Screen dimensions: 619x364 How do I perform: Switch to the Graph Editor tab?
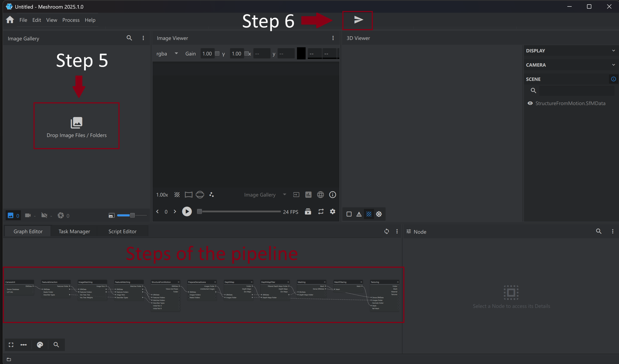pos(28,231)
